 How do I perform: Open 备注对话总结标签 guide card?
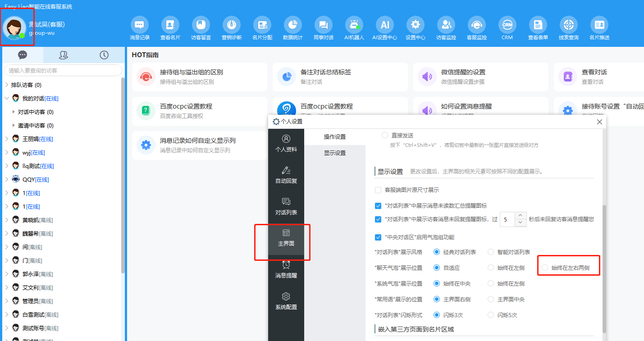(340, 77)
